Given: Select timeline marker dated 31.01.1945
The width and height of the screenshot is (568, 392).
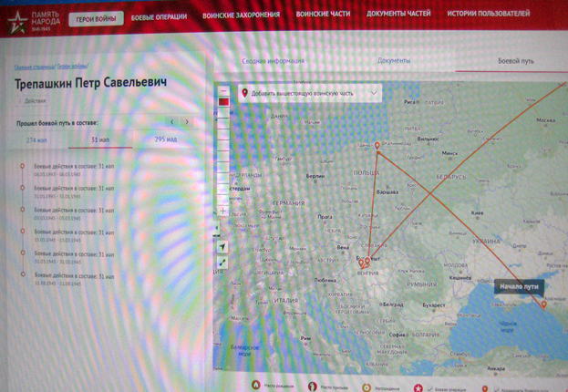Looking at the screenshot, I should (23, 188).
